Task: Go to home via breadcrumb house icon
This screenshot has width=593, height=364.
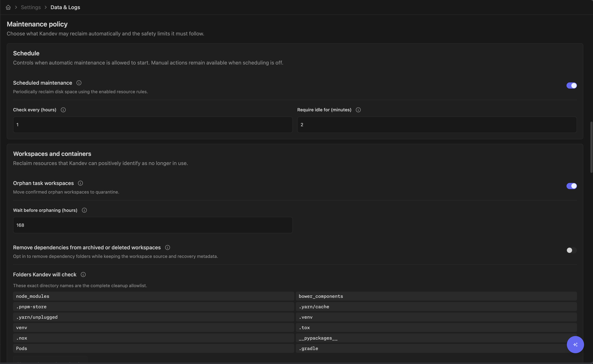Action: (8, 7)
